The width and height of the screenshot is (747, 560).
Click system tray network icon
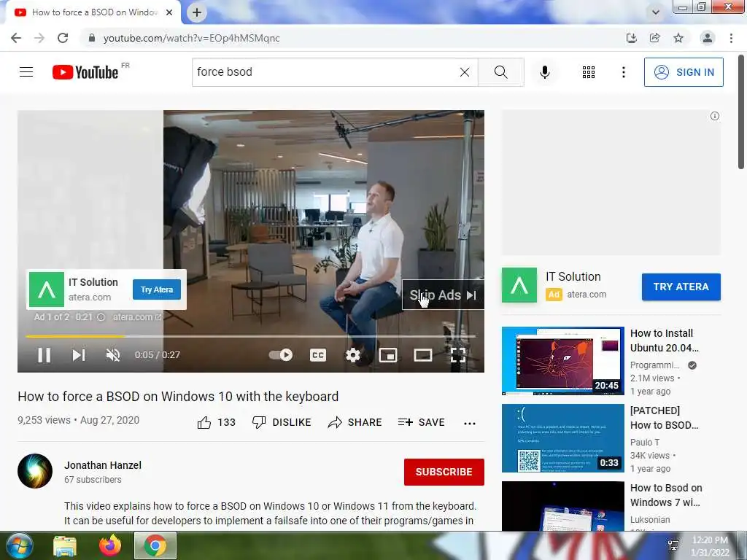(673, 545)
